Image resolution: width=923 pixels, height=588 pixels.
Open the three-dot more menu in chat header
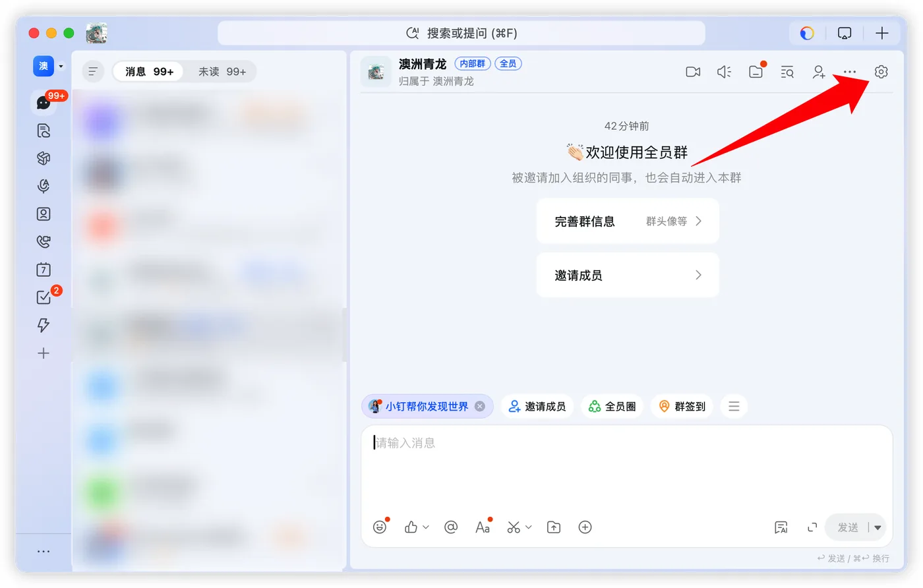(x=850, y=72)
